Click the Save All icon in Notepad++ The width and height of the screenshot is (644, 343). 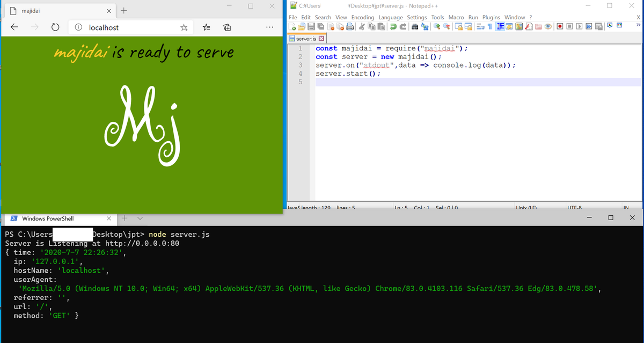(320, 26)
